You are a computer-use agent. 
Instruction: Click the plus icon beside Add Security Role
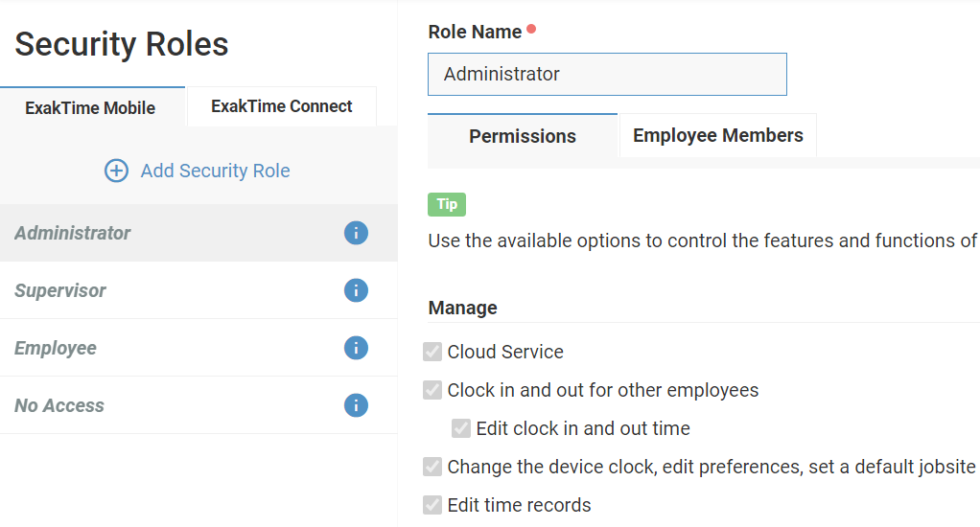[116, 171]
